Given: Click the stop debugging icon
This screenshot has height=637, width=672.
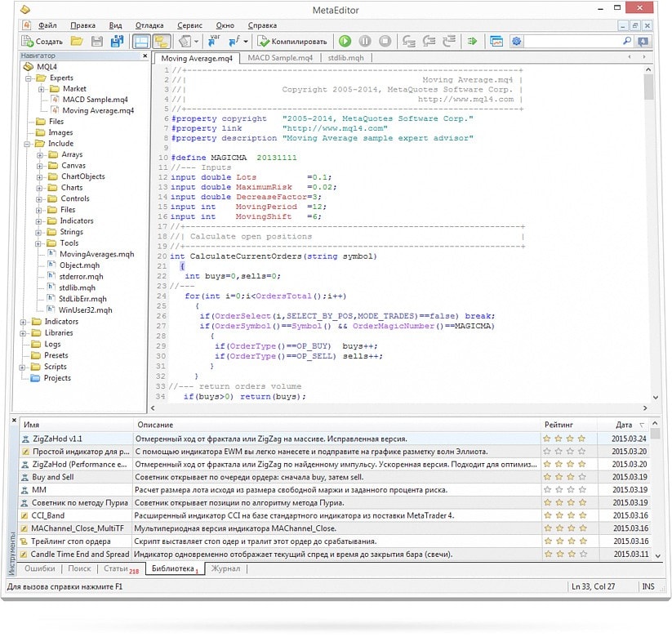Looking at the screenshot, I should [385, 42].
